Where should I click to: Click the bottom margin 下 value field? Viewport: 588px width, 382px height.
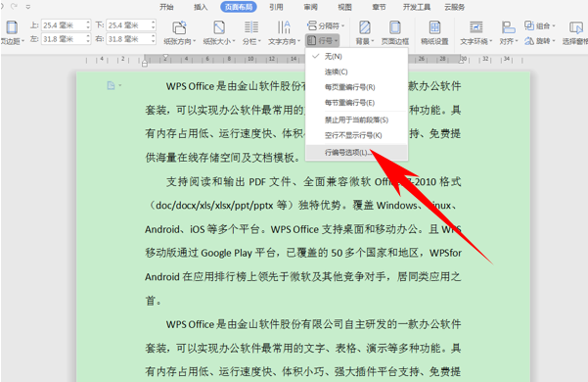coord(128,25)
